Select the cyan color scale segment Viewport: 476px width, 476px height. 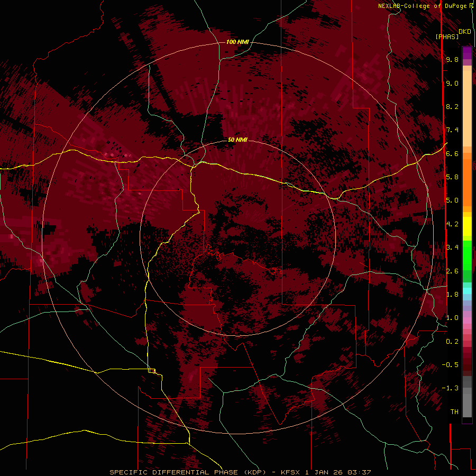[x=467, y=290]
